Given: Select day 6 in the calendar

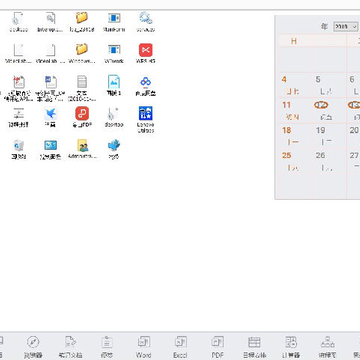Looking at the screenshot, I should coord(352,79).
